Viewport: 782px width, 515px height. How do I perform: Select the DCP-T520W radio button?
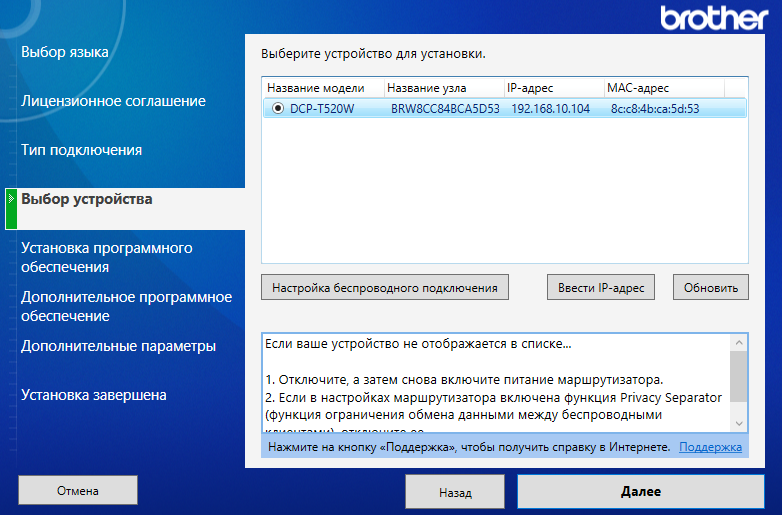278,108
